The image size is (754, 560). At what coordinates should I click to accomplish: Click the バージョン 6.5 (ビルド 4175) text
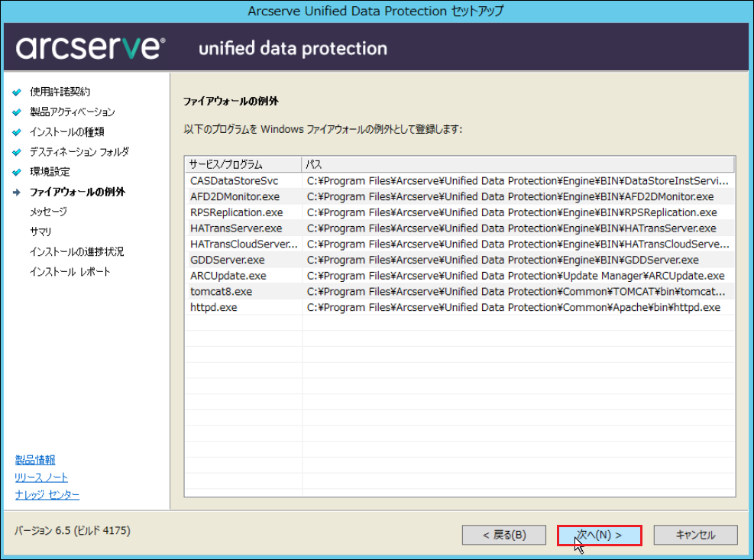tap(72, 531)
